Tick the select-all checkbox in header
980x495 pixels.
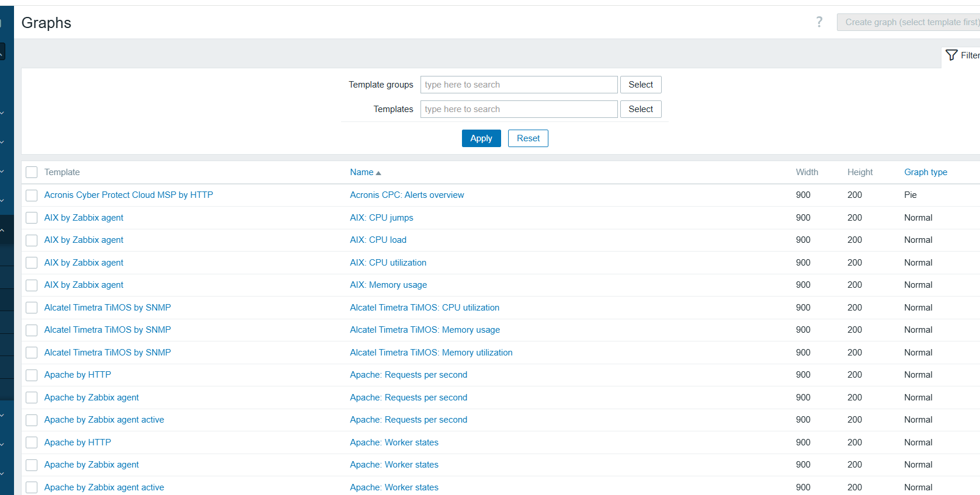click(x=32, y=172)
